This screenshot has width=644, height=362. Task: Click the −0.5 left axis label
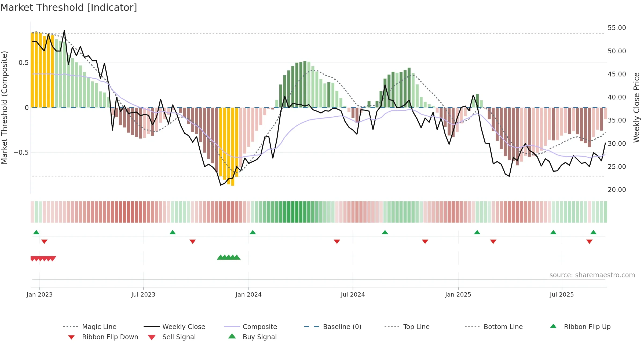[21, 153]
